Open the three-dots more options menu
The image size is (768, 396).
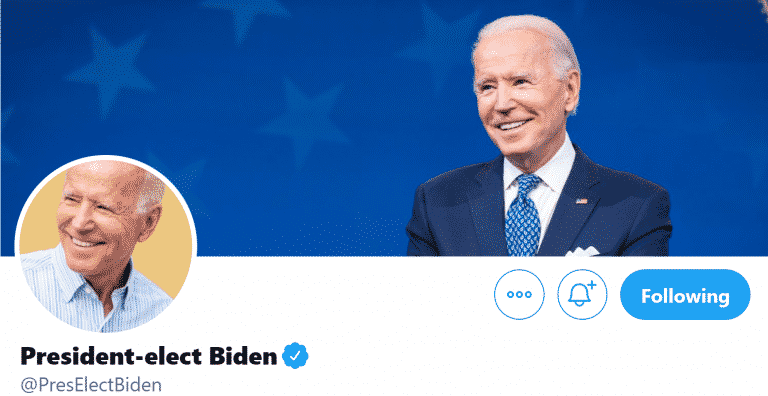point(519,295)
